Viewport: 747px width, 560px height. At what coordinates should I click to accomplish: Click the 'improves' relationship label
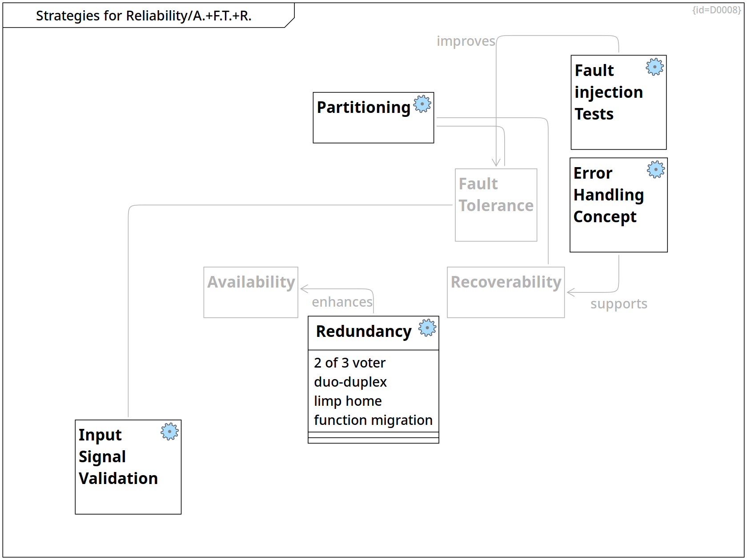466,41
